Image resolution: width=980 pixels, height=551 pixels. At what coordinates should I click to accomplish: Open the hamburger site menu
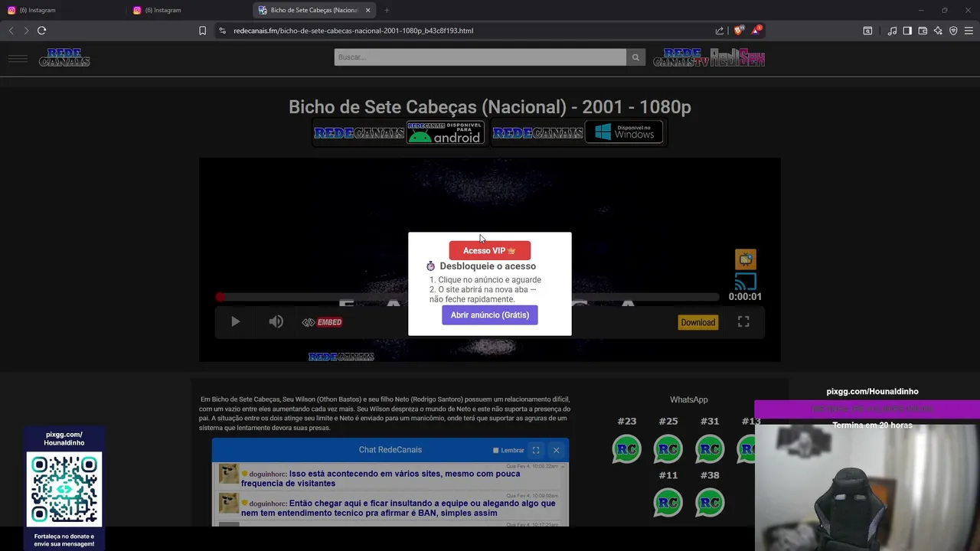[x=18, y=58]
